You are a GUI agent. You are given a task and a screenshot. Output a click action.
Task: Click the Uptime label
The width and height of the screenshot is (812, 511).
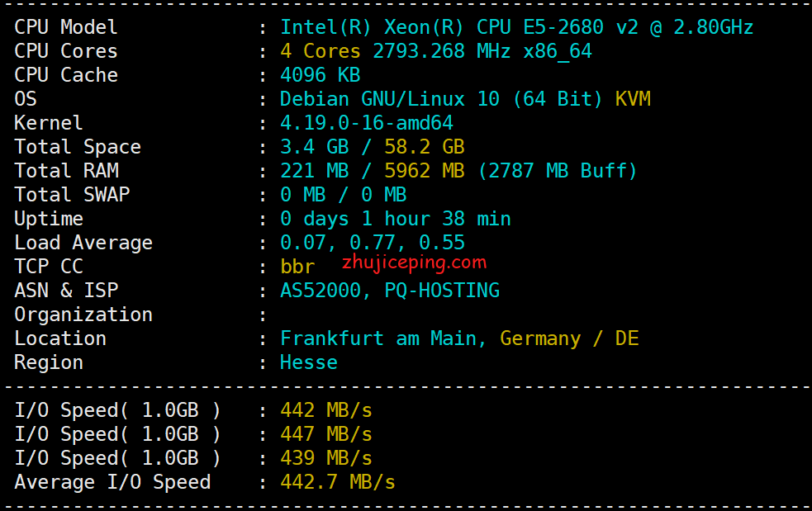tap(49, 219)
